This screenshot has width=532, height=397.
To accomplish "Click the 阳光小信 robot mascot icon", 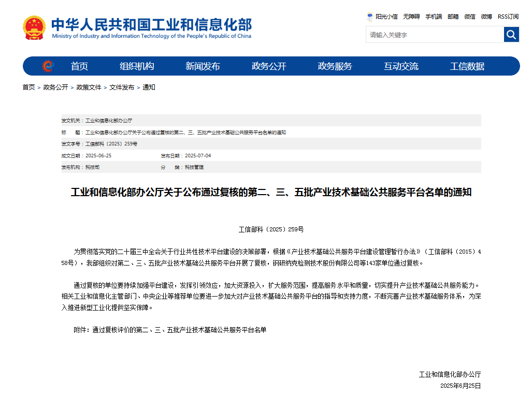I will [x=370, y=17].
